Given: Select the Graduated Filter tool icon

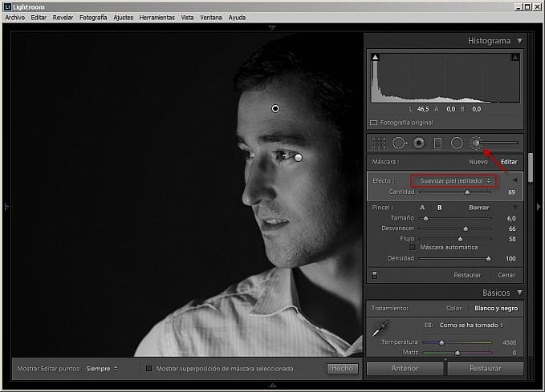Looking at the screenshot, I should click(x=438, y=143).
